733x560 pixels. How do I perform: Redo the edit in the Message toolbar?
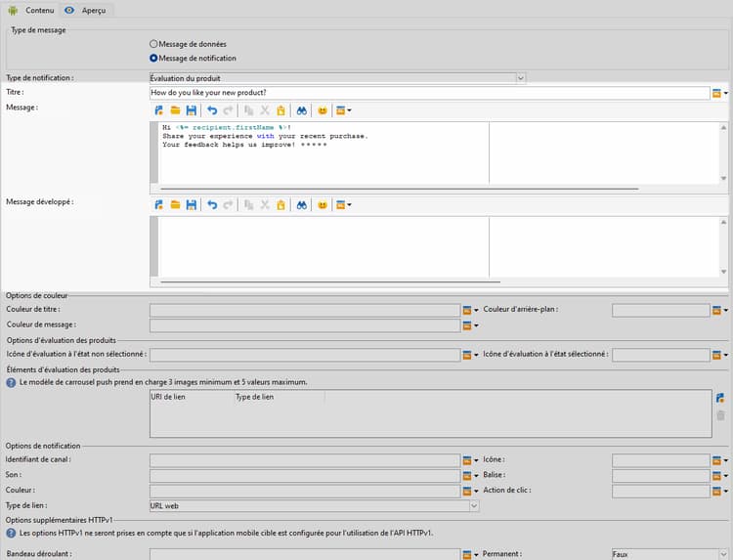point(228,110)
